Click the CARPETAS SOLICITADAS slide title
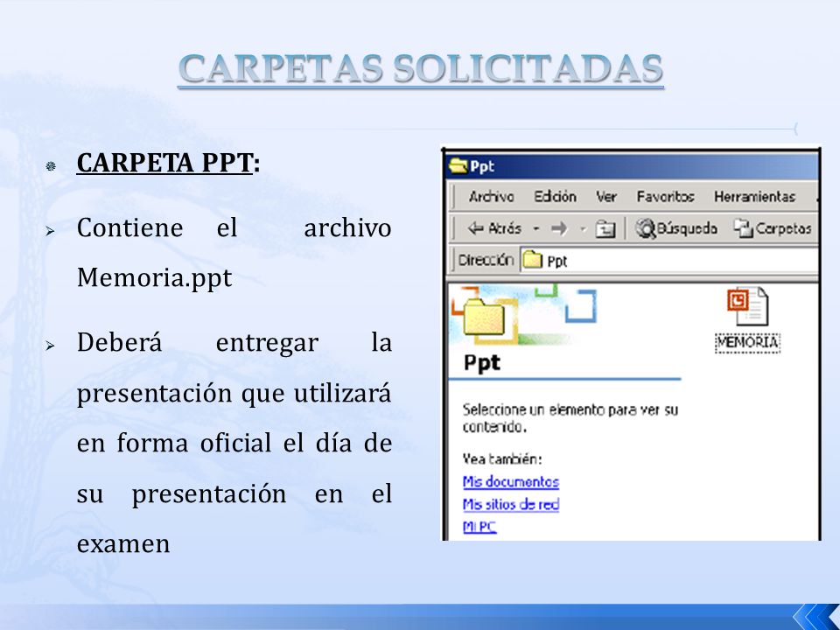 421,69
